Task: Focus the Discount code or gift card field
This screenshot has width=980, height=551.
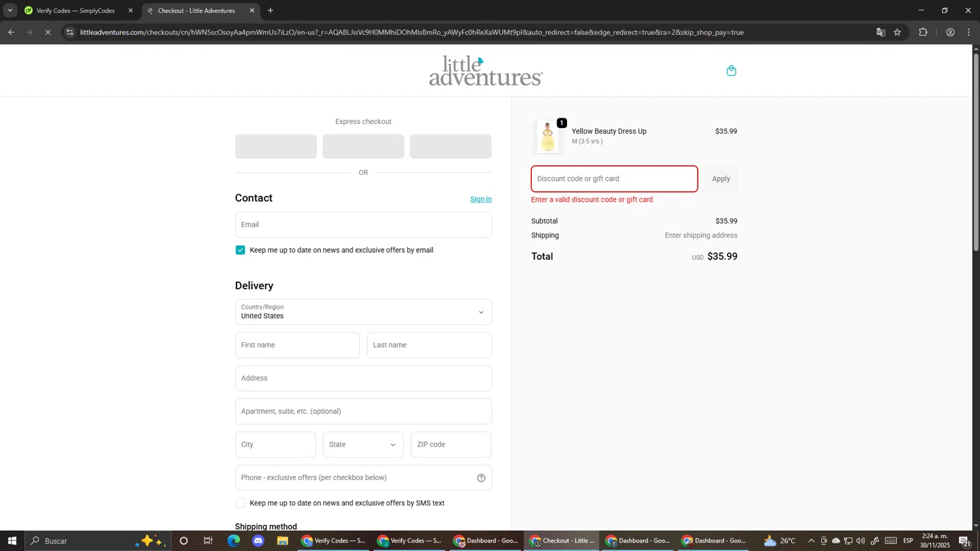Action: [x=614, y=179]
